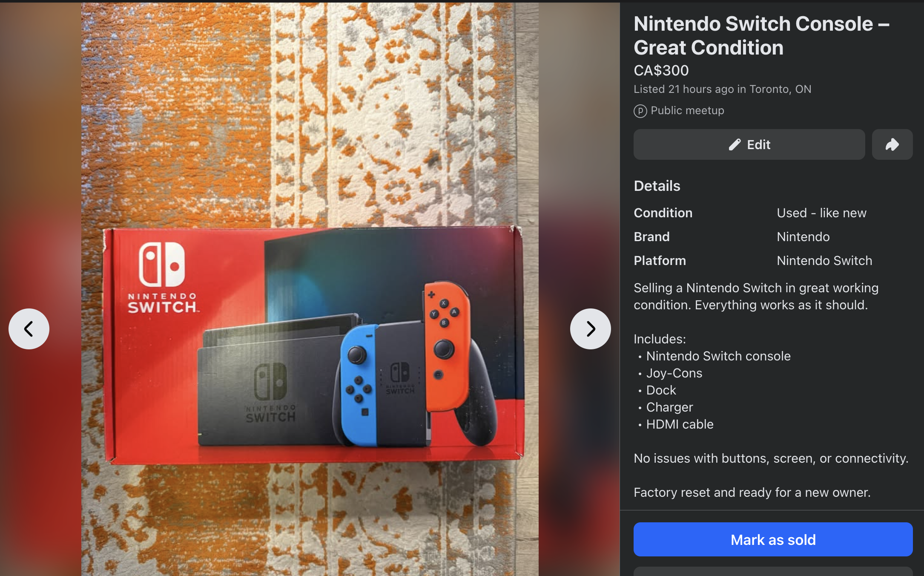The width and height of the screenshot is (924, 576).
Task: Click the Factory reset description line
Action: 752,492
